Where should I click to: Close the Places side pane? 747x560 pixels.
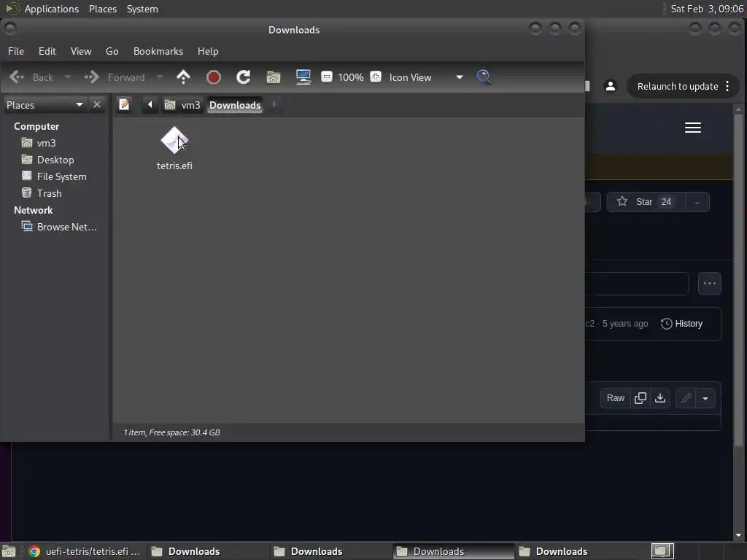[x=97, y=105]
